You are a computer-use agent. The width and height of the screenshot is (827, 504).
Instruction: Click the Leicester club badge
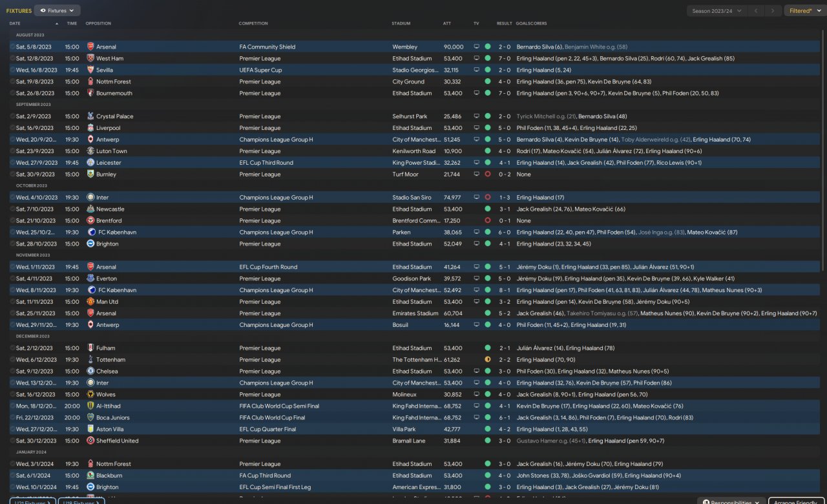pos(90,163)
